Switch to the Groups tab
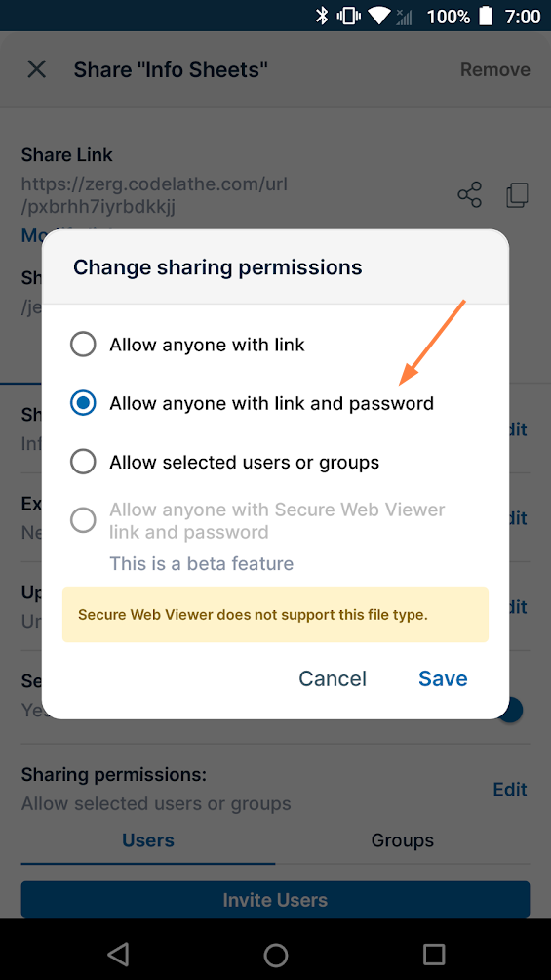551x980 pixels. pos(403,840)
